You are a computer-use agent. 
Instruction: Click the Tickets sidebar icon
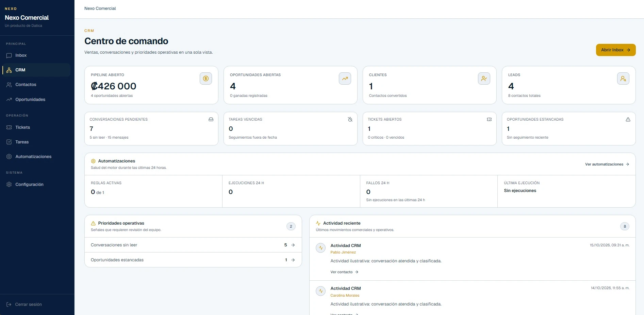point(9,127)
